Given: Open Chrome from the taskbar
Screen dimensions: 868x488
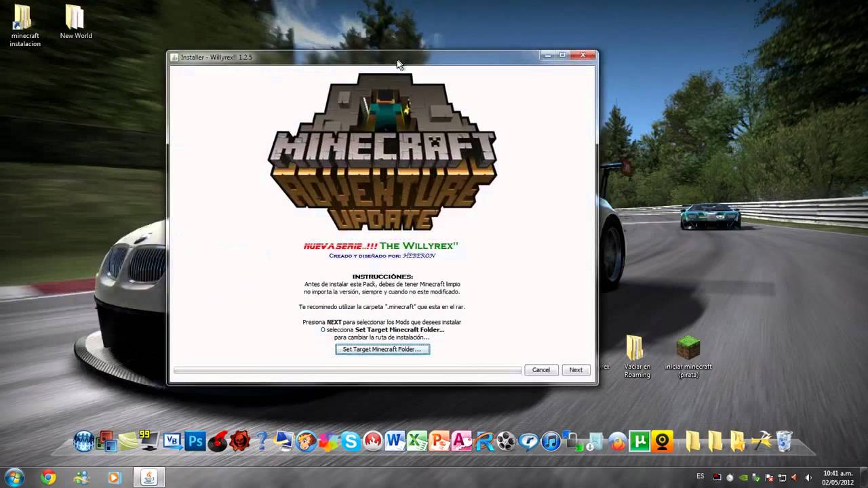Looking at the screenshot, I should click(x=48, y=478).
